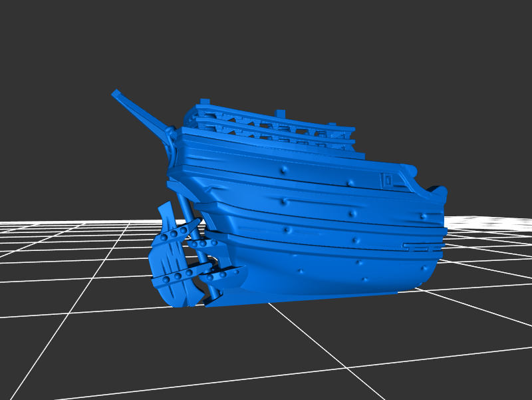Click the leftmost post atop the deck railing
The image size is (532, 400).
pos(205,102)
